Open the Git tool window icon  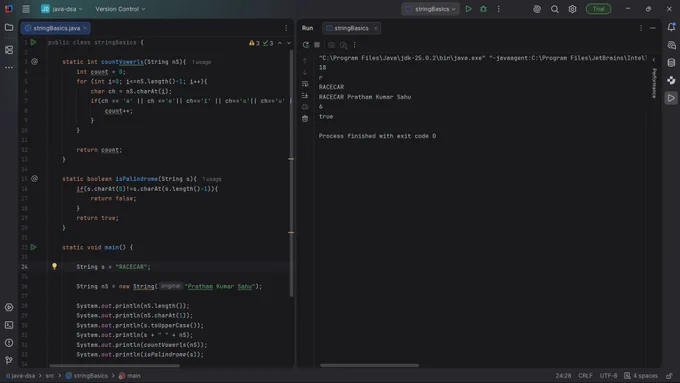(x=9, y=360)
